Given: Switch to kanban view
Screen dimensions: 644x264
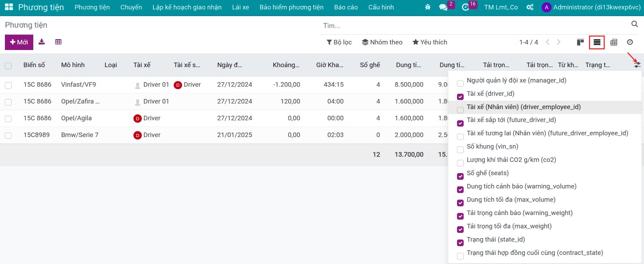Looking at the screenshot, I should tap(580, 42).
